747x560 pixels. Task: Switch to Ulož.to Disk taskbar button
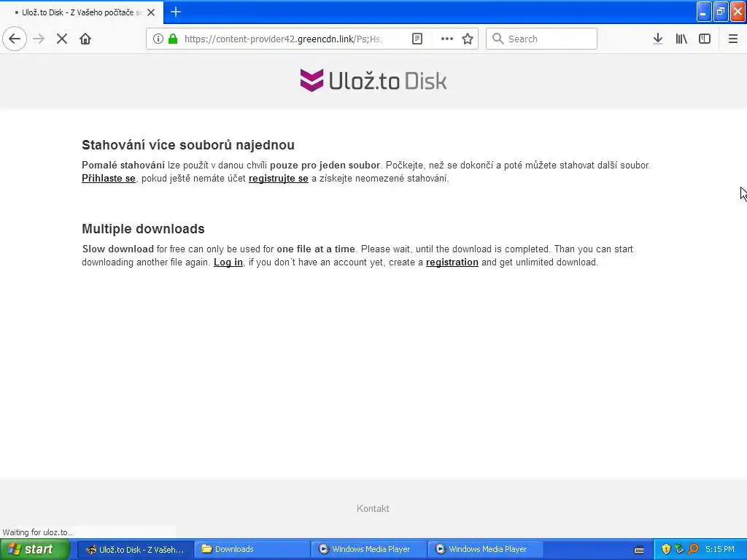pos(134,549)
